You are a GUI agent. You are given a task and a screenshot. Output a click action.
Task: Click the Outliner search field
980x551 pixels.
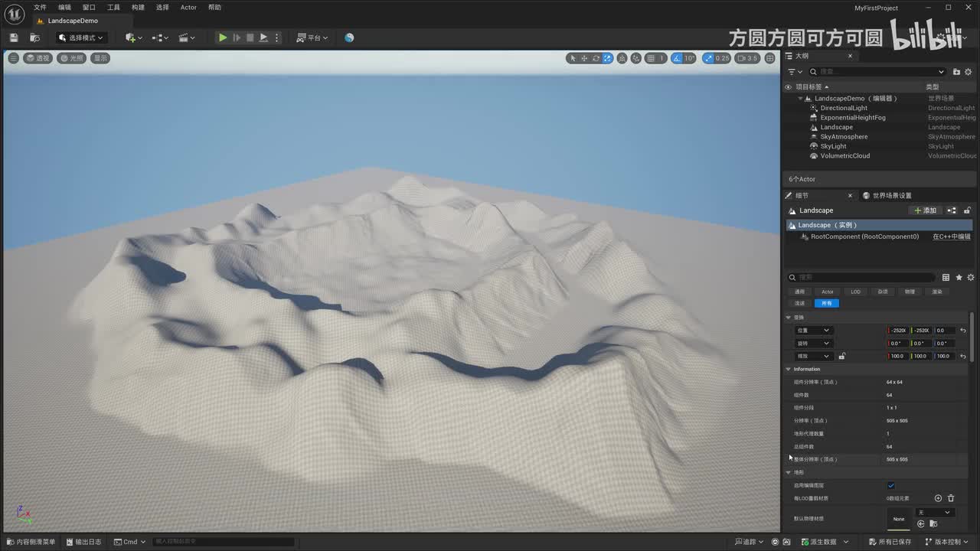877,72
